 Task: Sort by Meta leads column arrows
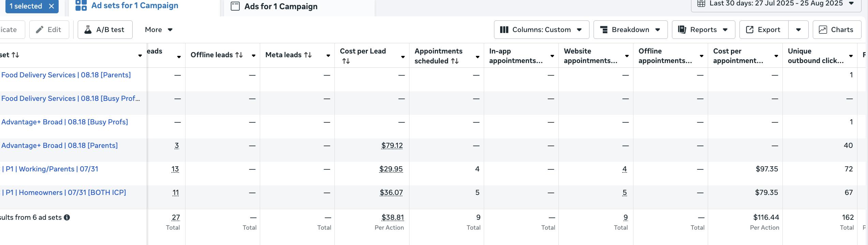click(308, 55)
